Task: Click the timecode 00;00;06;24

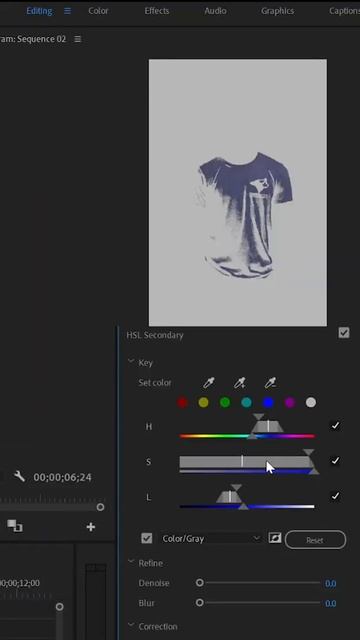Action: point(62,477)
